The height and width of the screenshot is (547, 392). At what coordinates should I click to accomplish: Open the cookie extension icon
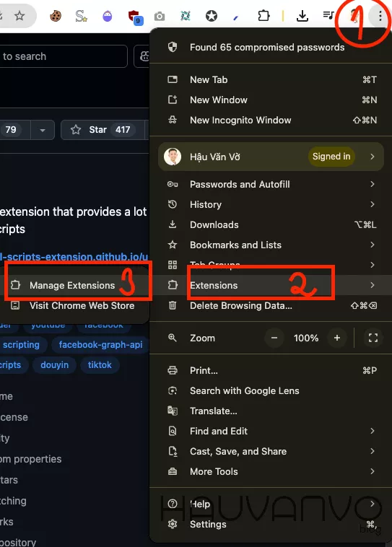[56, 16]
